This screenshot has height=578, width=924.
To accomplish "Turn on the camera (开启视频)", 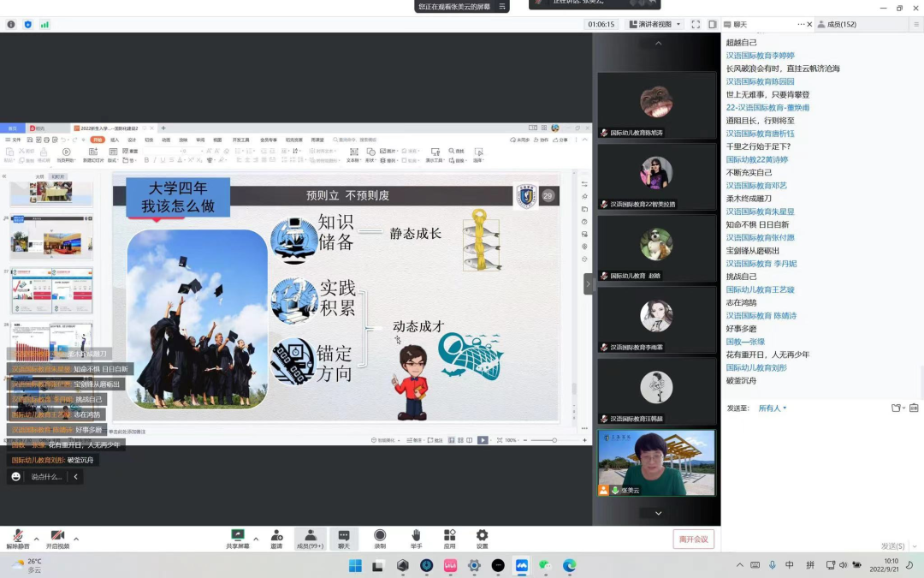I will [57, 537].
